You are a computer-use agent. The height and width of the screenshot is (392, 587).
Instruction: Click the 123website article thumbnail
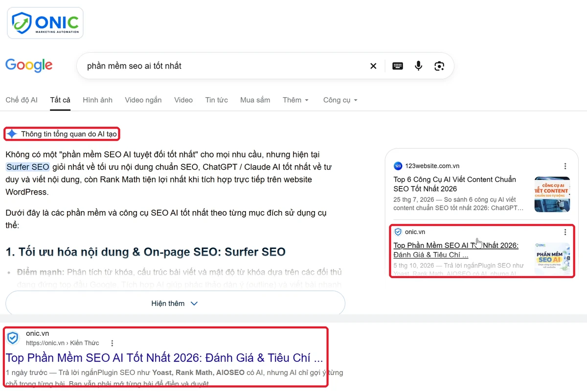click(x=552, y=194)
